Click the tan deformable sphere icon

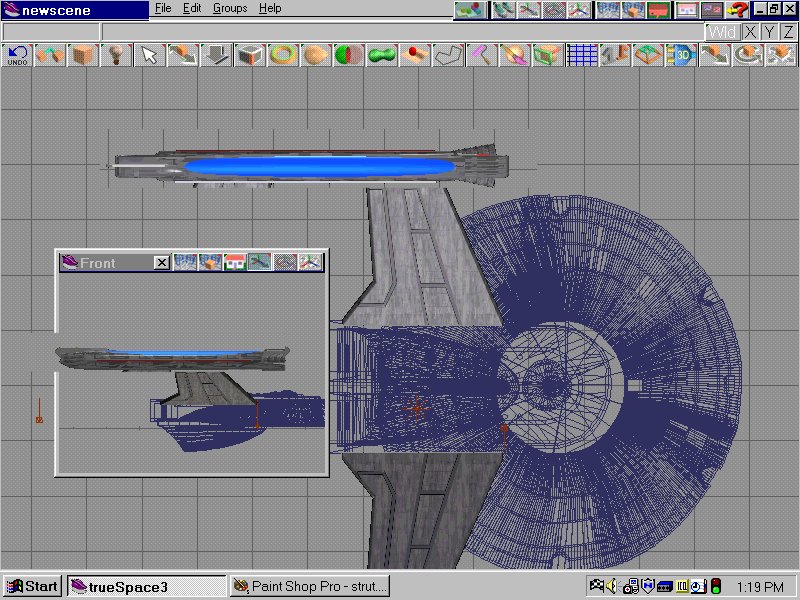(316, 55)
